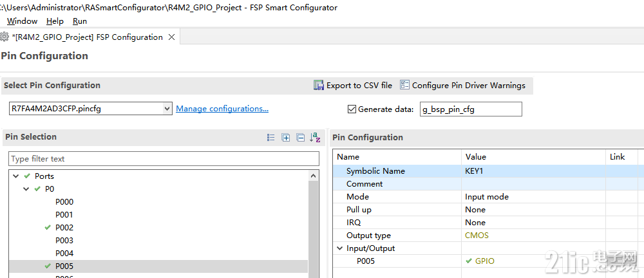
Task: Click the pin list view icon in Pin Selection
Action: point(270,138)
